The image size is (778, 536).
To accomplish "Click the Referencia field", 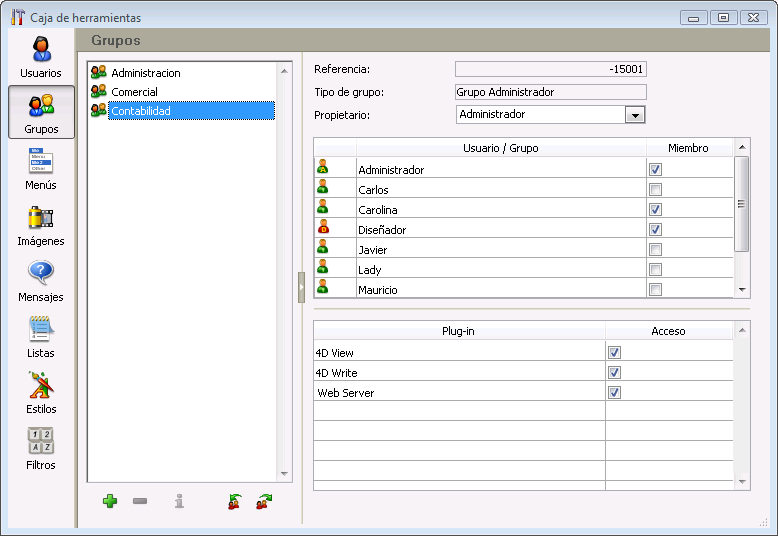I will [550, 69].
